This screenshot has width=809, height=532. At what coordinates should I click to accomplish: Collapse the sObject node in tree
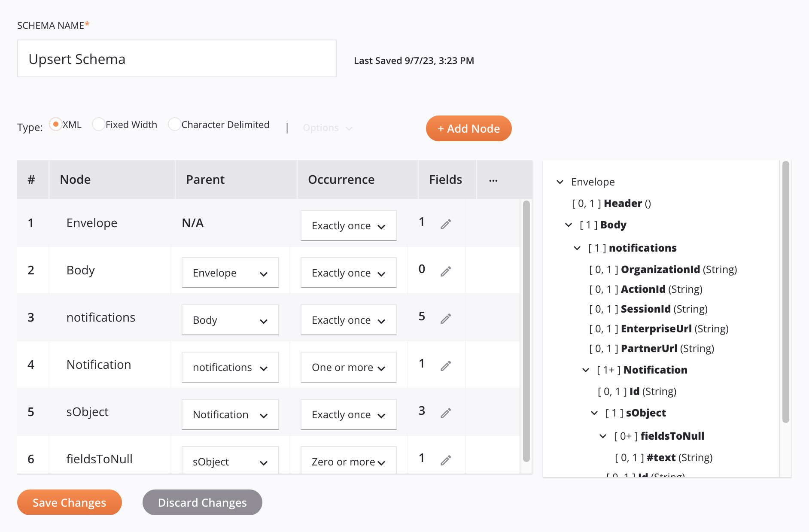pyautogui.click(x=594, y=413)
